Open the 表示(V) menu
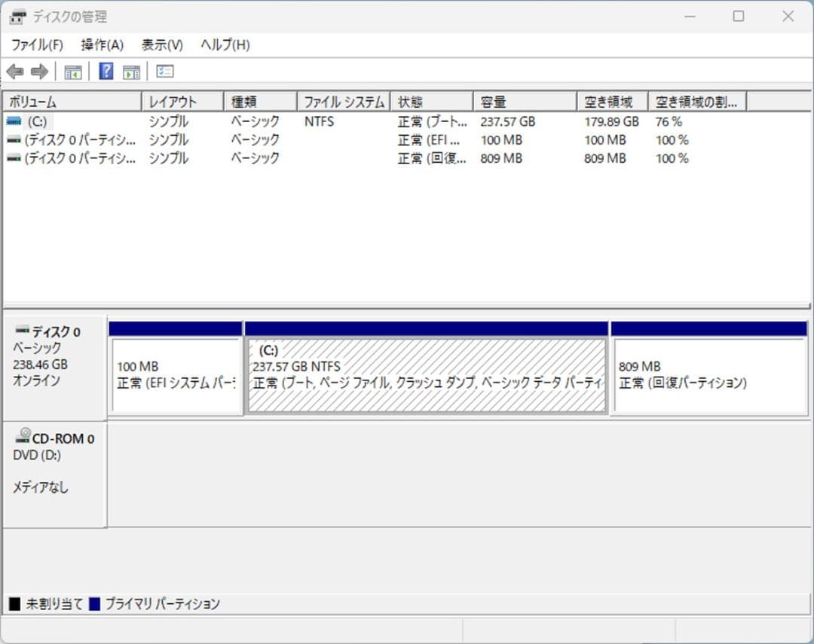 pos(161,44)
